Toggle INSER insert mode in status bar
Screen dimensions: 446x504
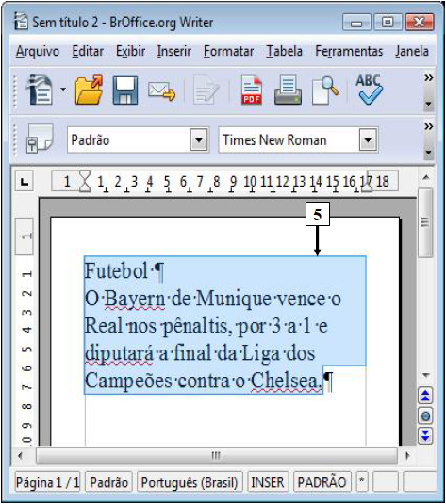[x=268, y=481]
